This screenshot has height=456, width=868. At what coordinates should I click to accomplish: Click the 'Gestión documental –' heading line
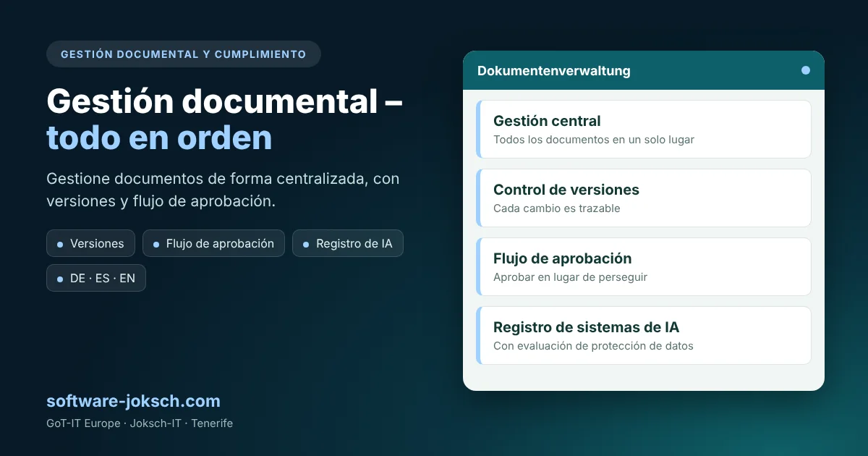tap(225, 101)
